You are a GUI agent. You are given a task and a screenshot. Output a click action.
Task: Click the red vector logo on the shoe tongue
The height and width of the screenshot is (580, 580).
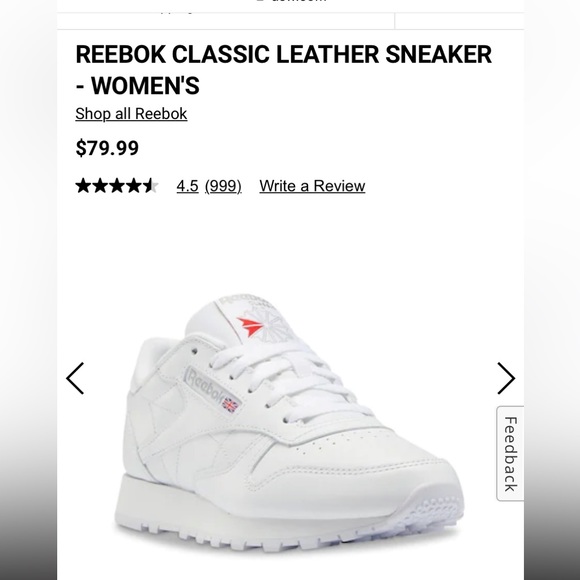coord(250,326)
